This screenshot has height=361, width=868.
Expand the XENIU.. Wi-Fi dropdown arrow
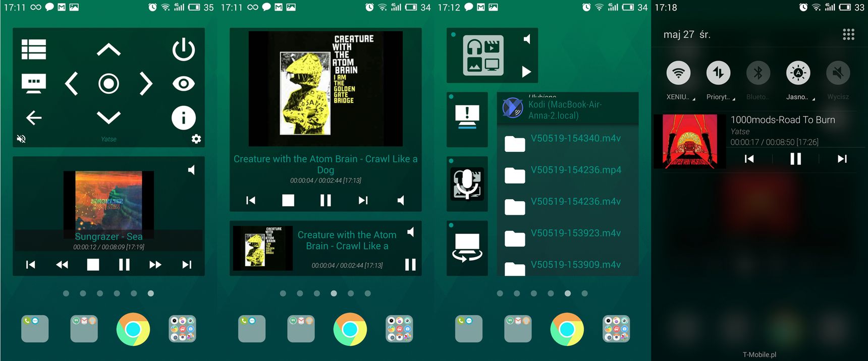694,99
